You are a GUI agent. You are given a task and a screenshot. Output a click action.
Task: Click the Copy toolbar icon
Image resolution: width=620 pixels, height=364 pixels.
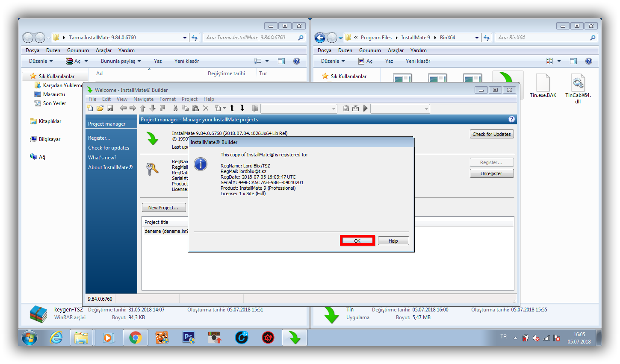185,108
